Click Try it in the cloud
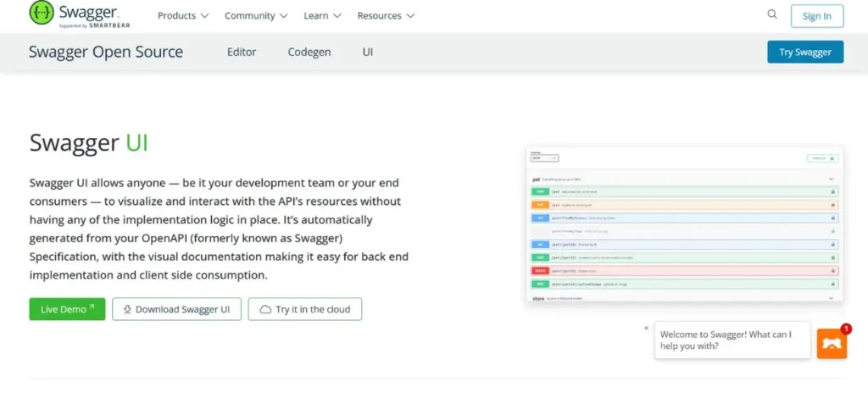Screen dimensions: 868x409 pyautogui.click(x=305, y=309)
